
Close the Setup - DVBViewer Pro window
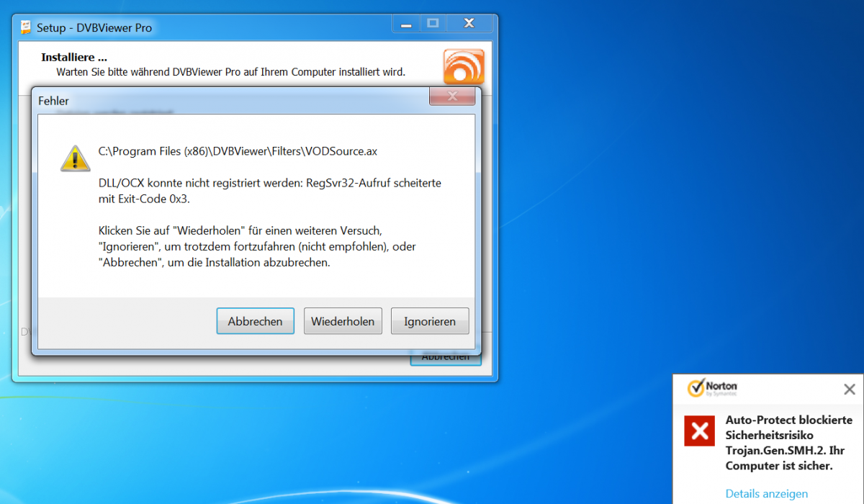469,24
